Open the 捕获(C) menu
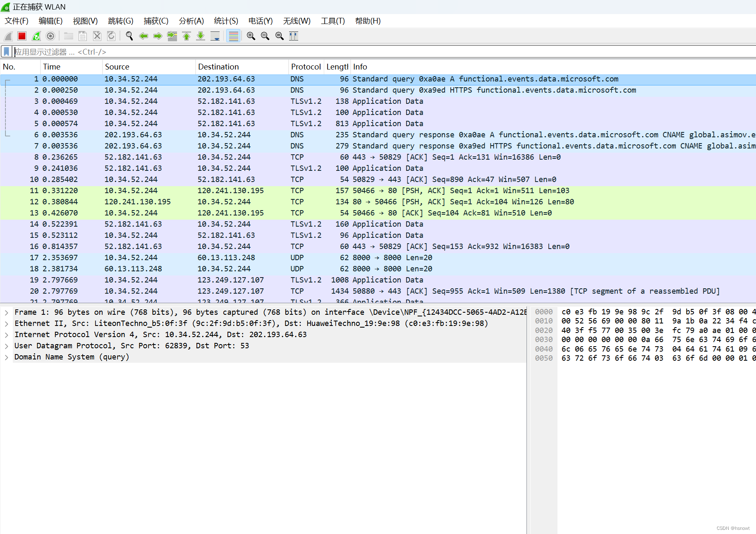Image resolution: width=756 pixels, height=534 pixels. click(156, 21)
